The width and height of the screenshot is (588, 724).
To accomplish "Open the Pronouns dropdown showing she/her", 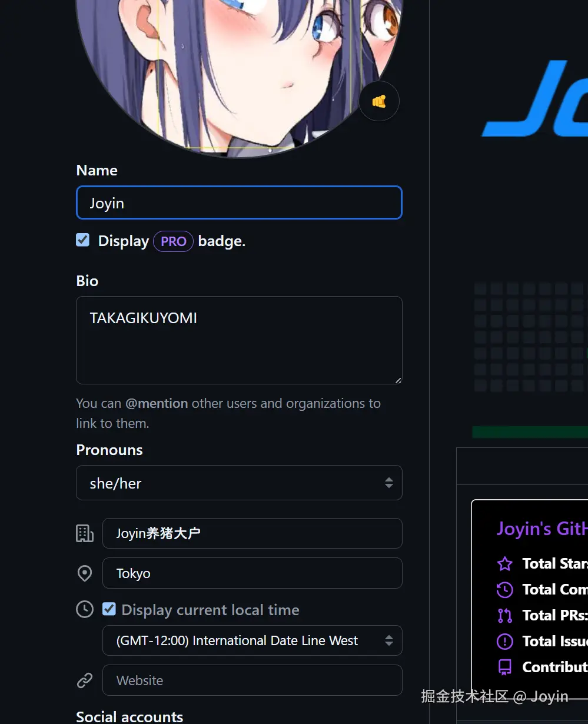I will (239, 483).
